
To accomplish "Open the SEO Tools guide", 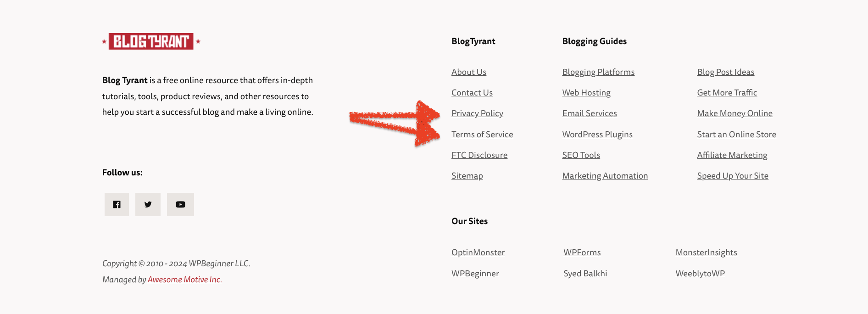I will click(581, 155).
